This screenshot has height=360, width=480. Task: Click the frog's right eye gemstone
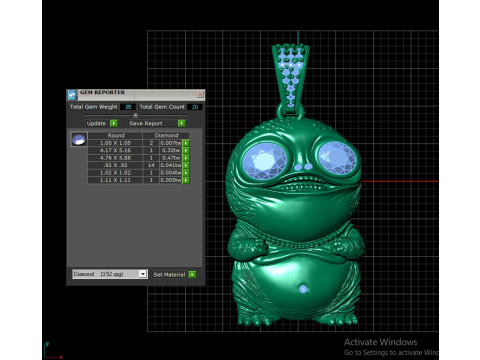point(337,157)
